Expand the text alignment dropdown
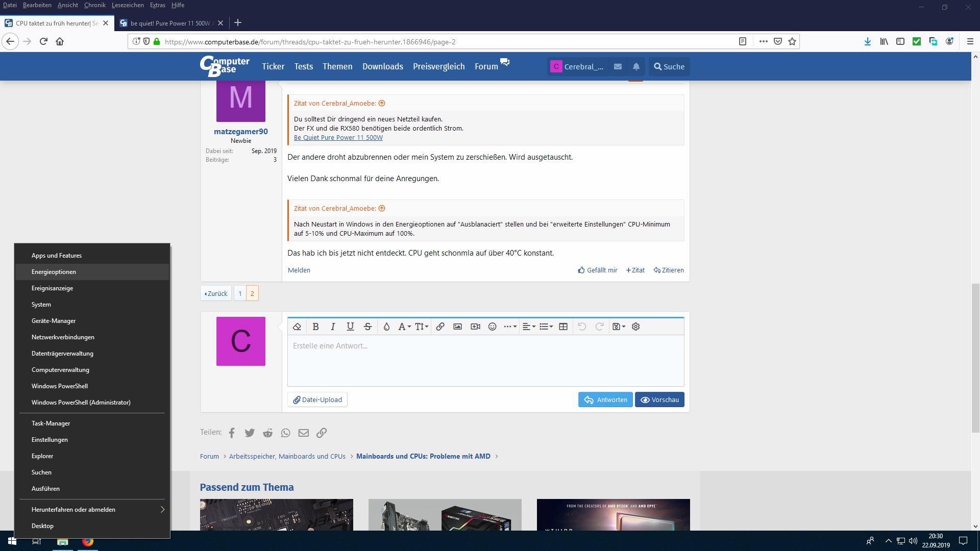 [529, 327]
